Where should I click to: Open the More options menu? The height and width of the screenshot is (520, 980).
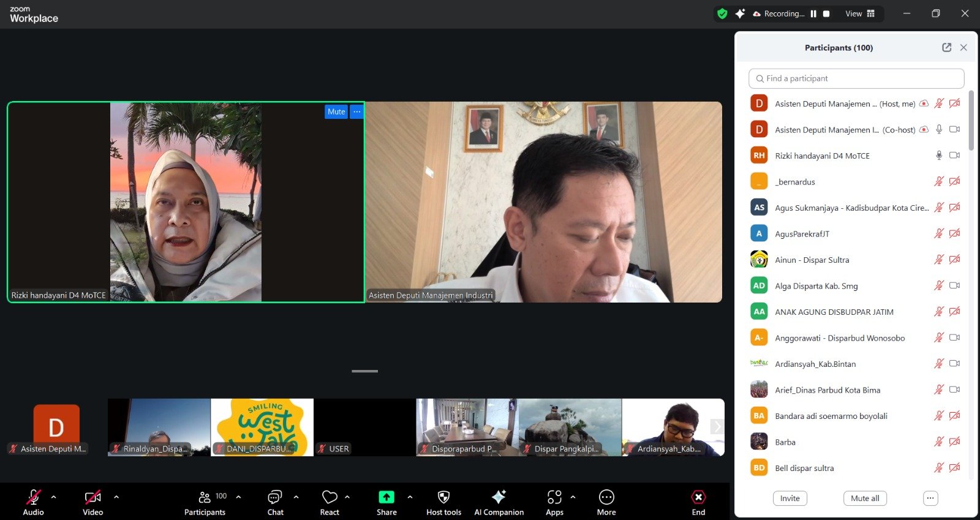click(606, 497)
